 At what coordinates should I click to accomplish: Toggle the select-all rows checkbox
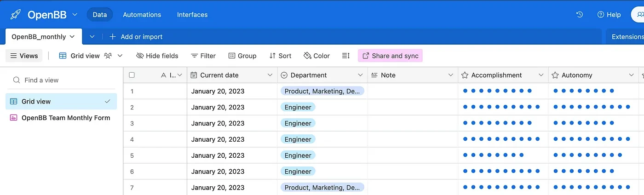(x=132, y=75)
